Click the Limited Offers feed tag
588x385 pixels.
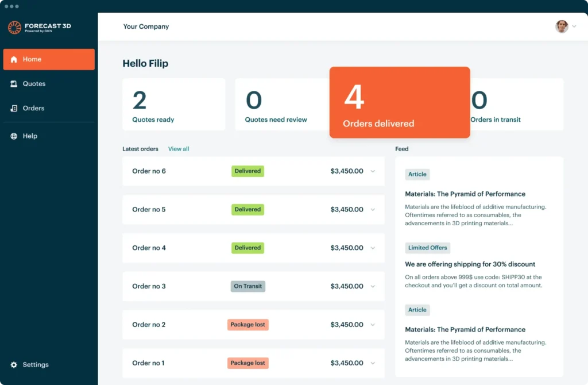(427, 248)
